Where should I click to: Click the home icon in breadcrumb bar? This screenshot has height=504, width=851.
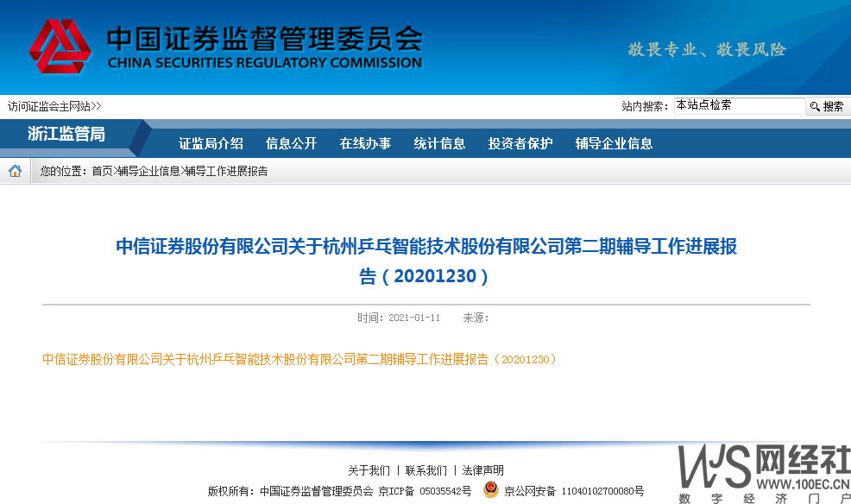point(16,171)
